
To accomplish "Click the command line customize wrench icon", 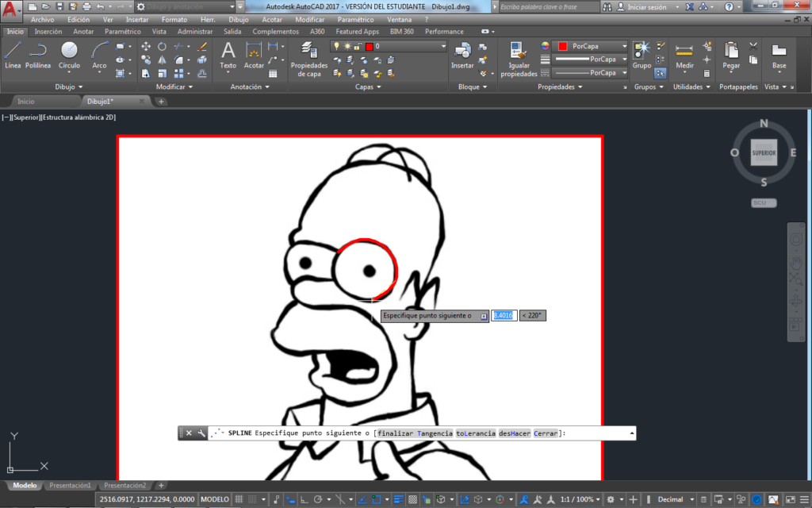I will pos(201,433).
